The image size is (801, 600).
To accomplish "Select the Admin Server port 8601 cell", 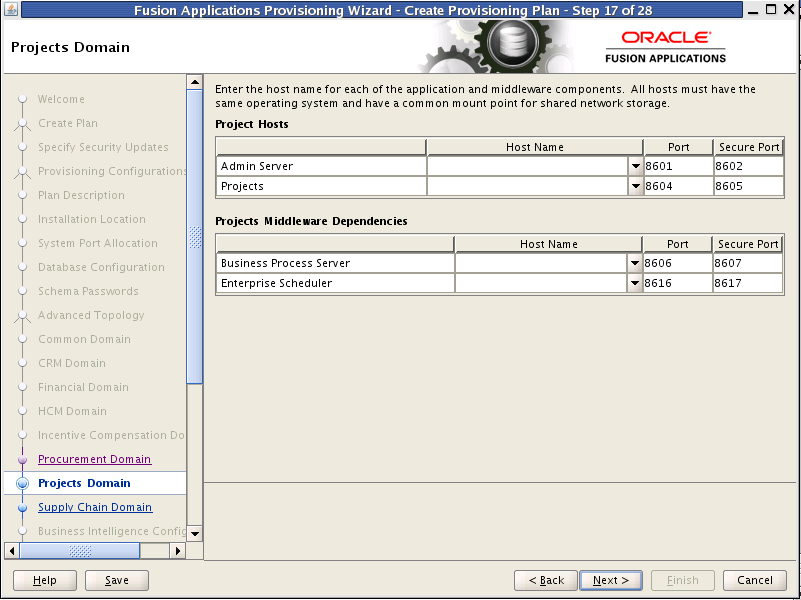I will coord(678,166).
